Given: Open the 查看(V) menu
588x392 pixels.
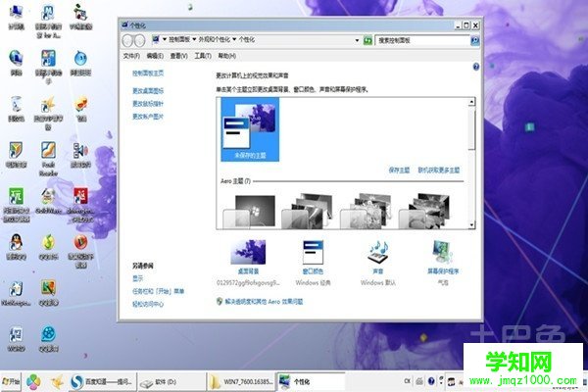Looking at the screenshot, I should coord(179,56).
